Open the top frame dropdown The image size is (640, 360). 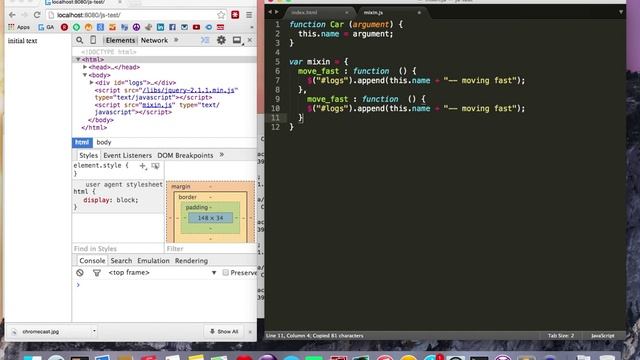(x=162, y=273)
